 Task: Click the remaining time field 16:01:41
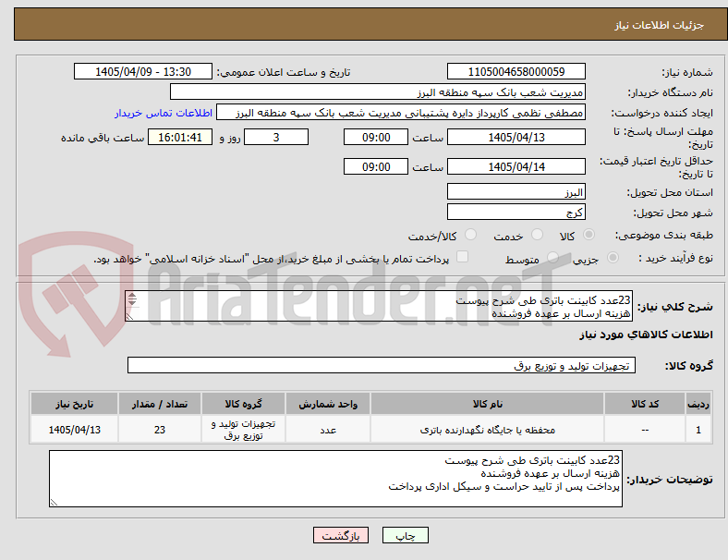[180, 137]
